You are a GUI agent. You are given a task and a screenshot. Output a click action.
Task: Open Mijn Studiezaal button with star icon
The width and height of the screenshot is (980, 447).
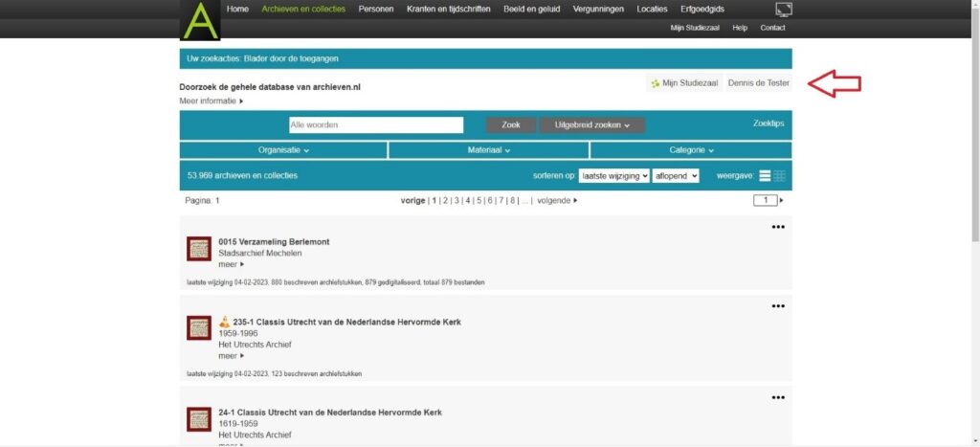coord(682,83)
